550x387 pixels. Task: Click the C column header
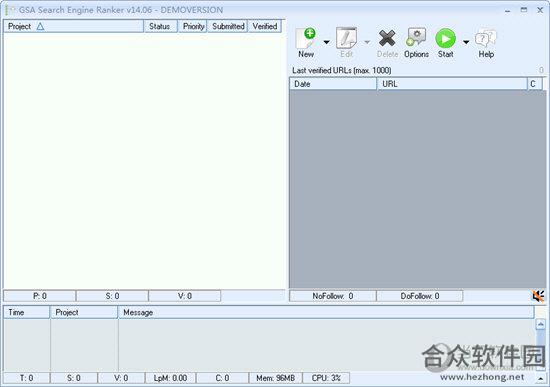535,84
